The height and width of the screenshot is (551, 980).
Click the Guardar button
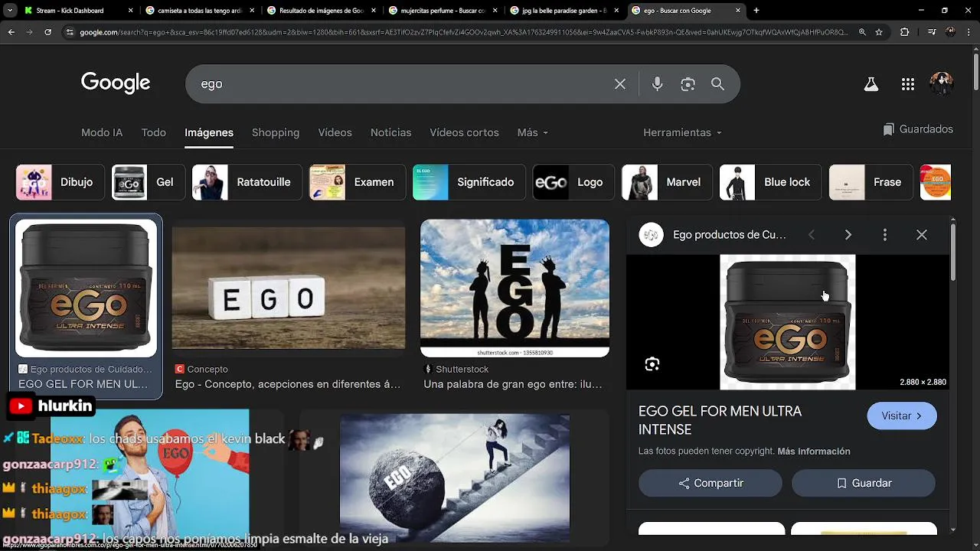[864, 483]
